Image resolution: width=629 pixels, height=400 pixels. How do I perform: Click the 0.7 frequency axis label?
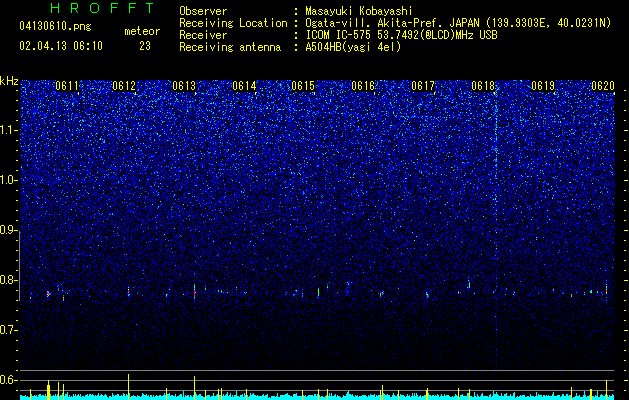coord(8,330)
